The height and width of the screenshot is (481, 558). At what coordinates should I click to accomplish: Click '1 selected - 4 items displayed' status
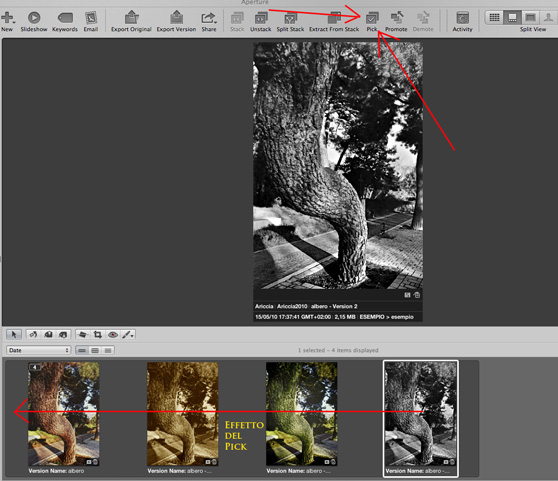pos(338,350)
